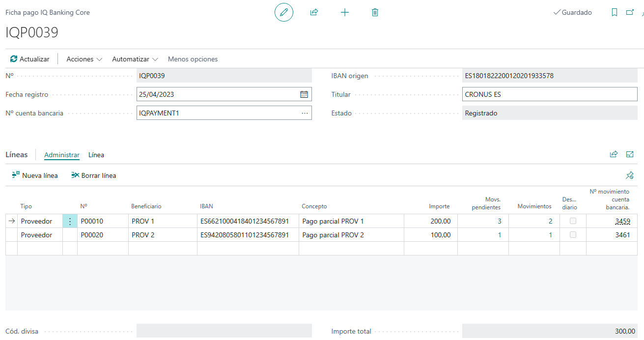The height and width of the screenshot is (340, 644).
Task: Open the Share options at the top
Action: click(x=314, y=12)
